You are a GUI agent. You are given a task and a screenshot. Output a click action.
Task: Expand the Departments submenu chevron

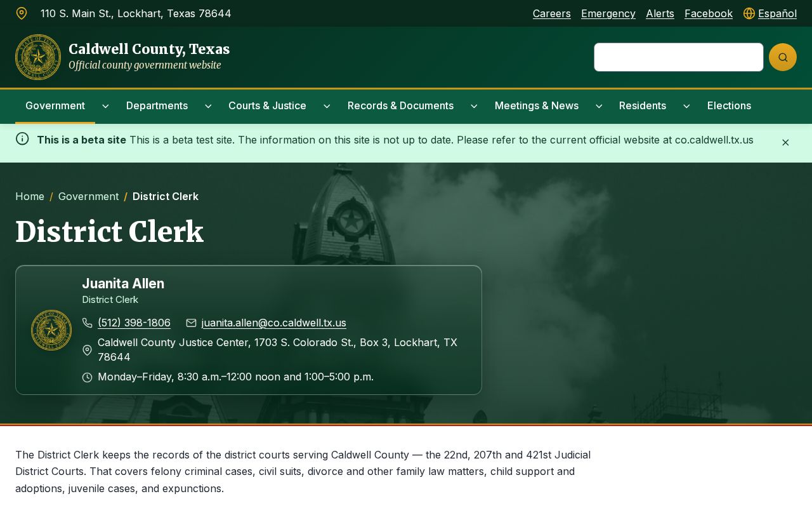(x=208, y=106)
